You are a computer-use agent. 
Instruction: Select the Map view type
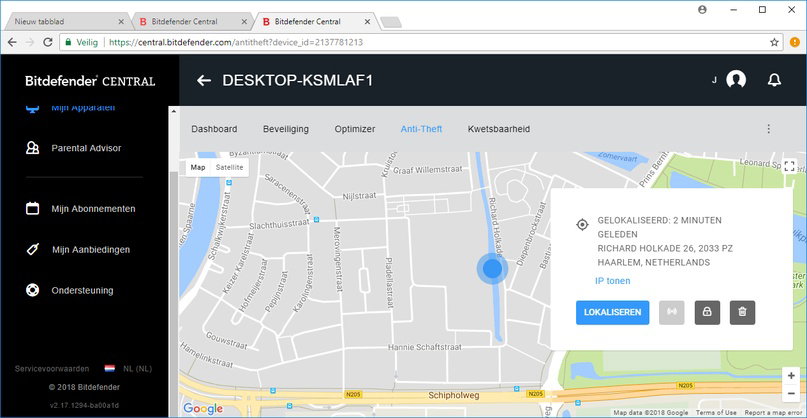pyautogui.click(x=198, y=167)
